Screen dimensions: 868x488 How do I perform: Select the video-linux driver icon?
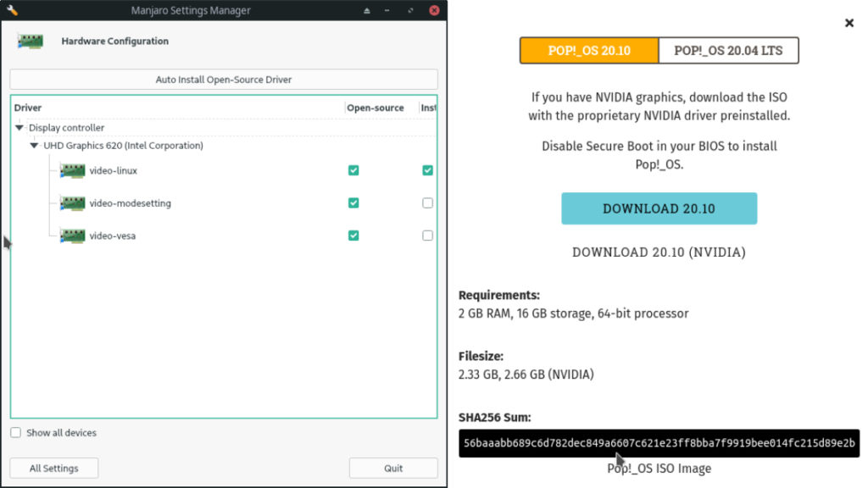[73, 170]
